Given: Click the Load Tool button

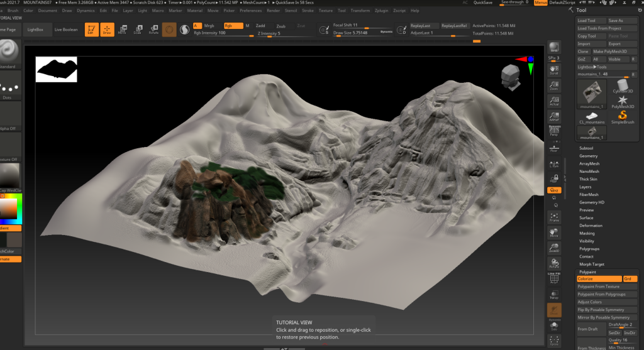Looking at the screenshot, I should [x=591, y=21].
